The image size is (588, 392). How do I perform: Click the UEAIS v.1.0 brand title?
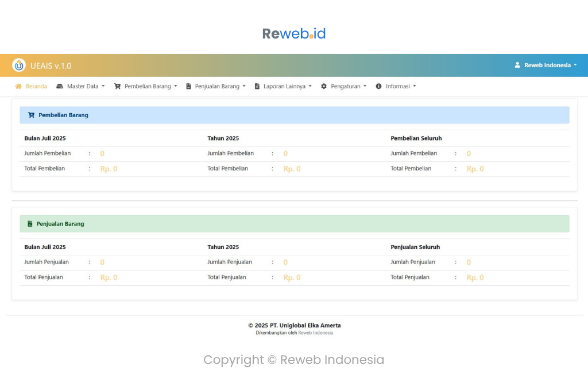coord(51,66)
